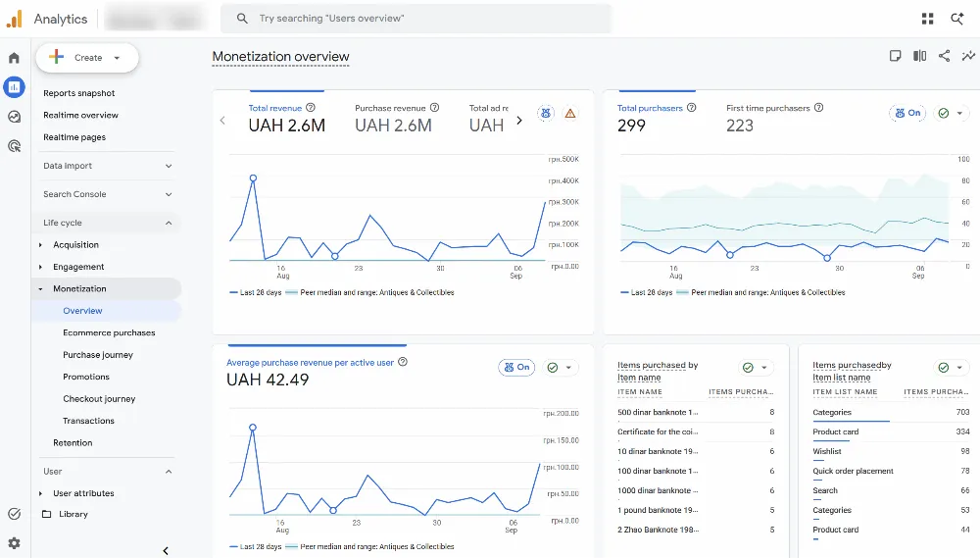Toggle benchmarking On in Total purchasers card
This screenshot has width=980, height=558.
pyautogui.click(x=907, y=113)
